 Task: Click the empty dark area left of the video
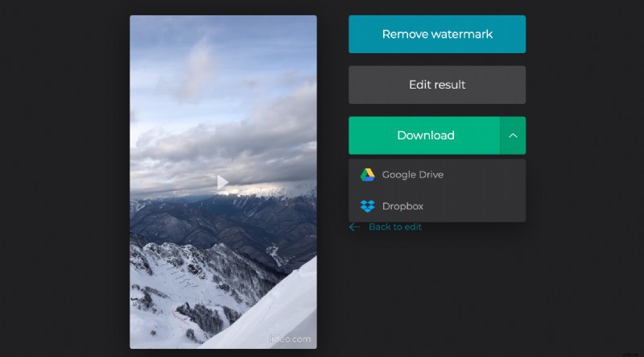[x=64, y=177]
